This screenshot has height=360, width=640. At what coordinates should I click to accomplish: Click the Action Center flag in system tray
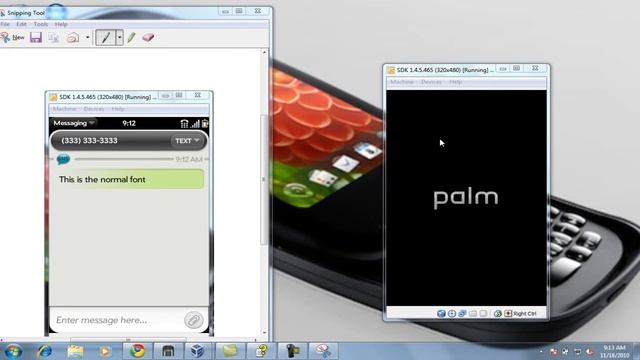pos(554,351)
